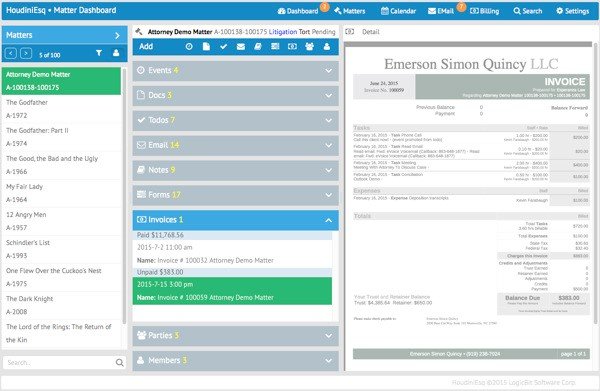The height and width of the screenshot is (391, 600).
Task: Open the Calendar menu
Action: [398, 11]
